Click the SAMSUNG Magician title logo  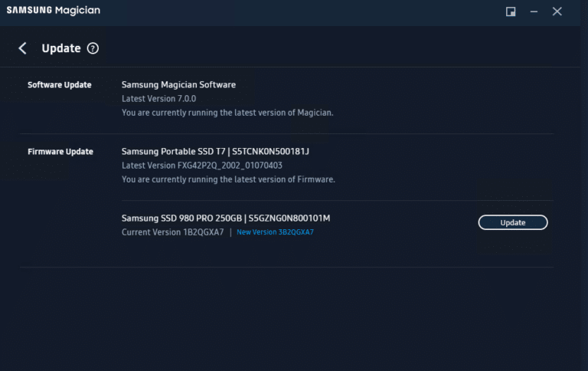pyautogui.click(x=54, y=11)
